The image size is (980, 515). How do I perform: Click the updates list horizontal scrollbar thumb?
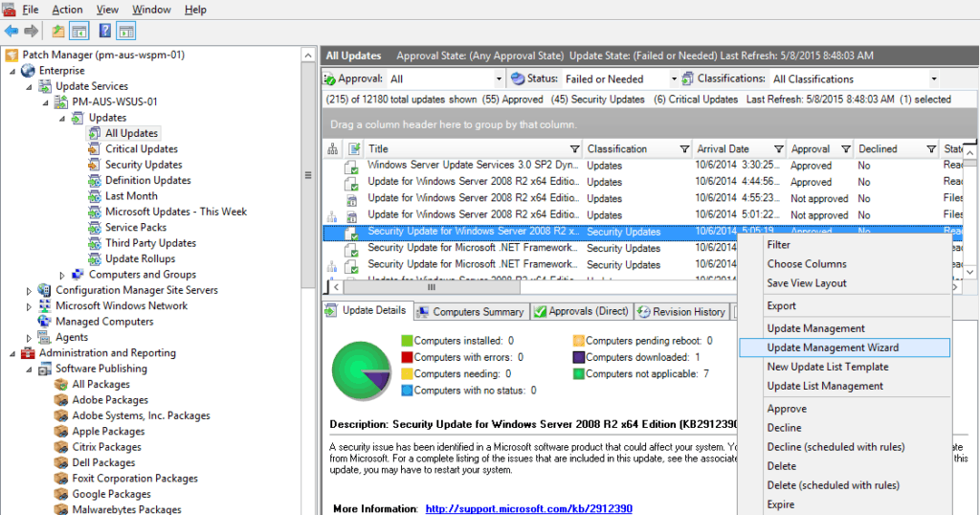point(432,287)
